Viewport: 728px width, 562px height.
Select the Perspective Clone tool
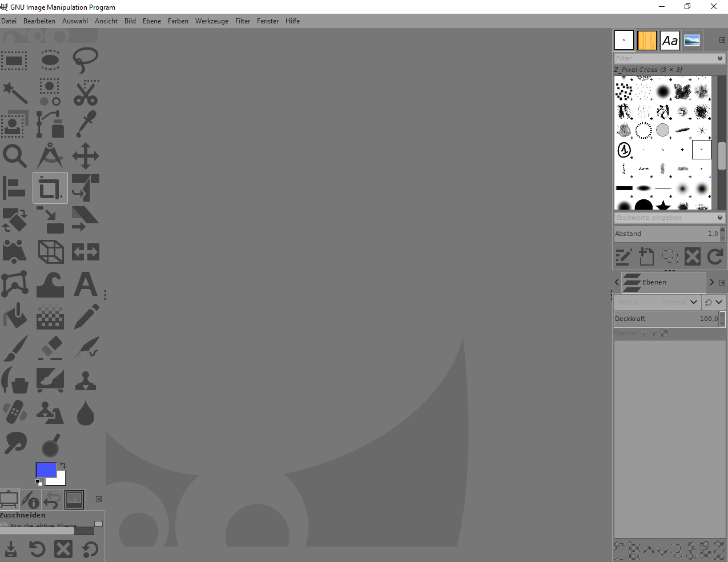(x=50, y=412)
